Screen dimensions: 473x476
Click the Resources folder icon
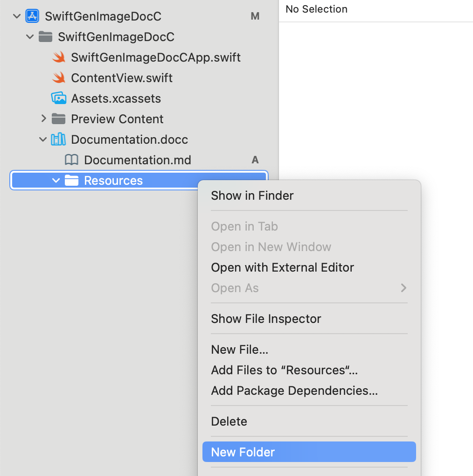[x=71, y=181]
